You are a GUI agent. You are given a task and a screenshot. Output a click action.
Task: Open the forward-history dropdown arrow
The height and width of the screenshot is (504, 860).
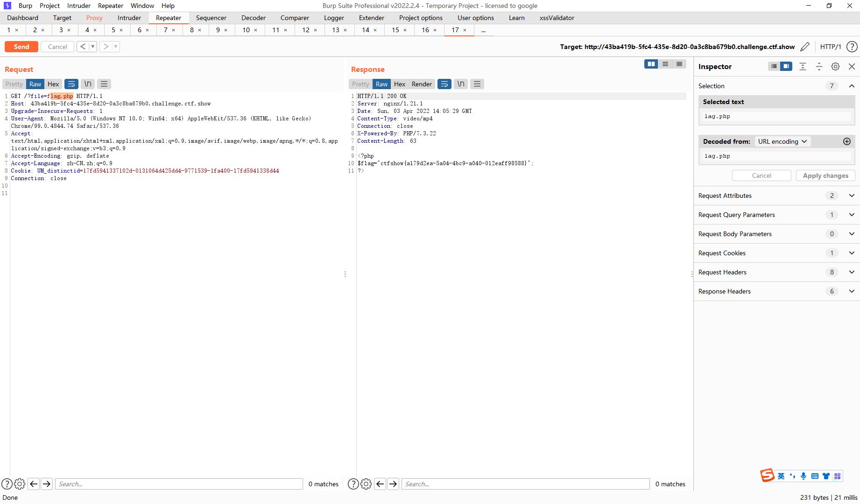(116, 47)
